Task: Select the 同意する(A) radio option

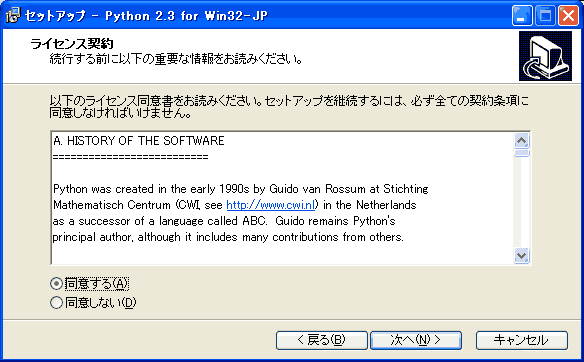Action: 56,284
